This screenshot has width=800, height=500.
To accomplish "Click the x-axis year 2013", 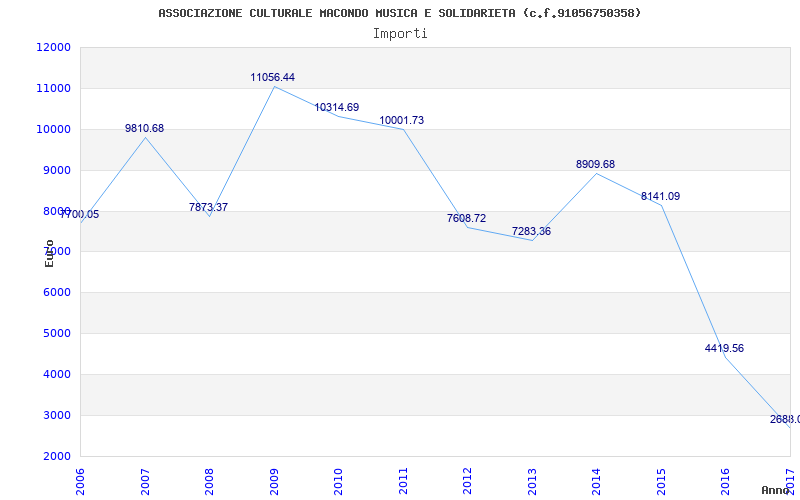I will click(533, 481).
